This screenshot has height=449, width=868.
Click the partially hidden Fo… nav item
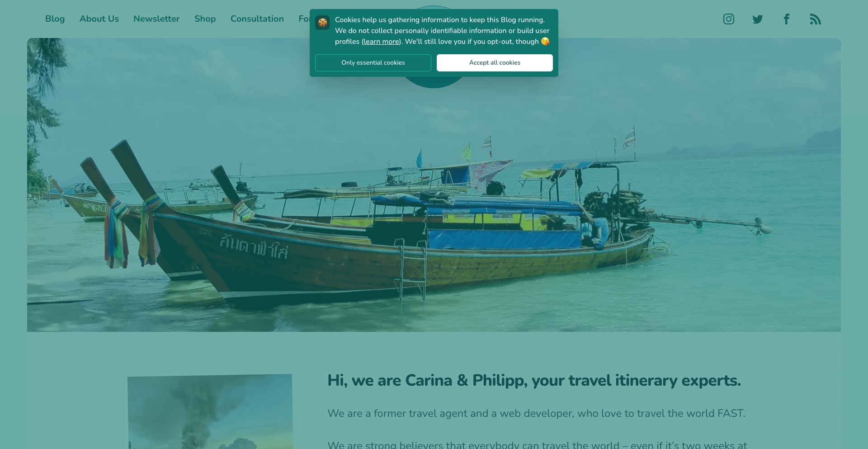[x=304, y=19]
